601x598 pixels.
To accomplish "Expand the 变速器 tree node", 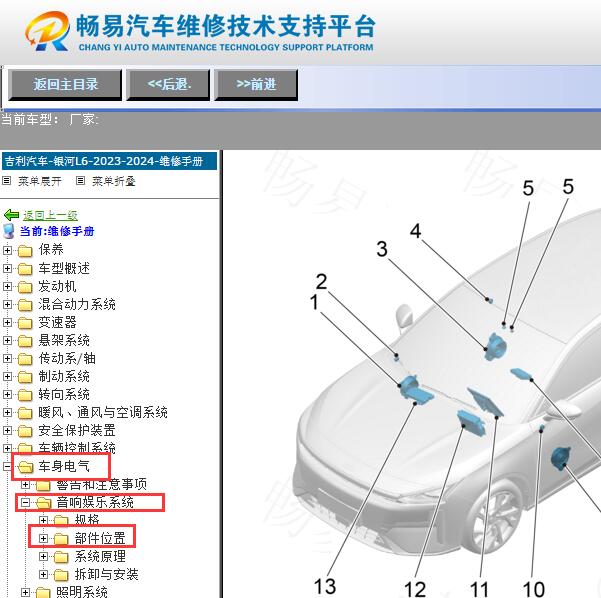I will point(7,322).
